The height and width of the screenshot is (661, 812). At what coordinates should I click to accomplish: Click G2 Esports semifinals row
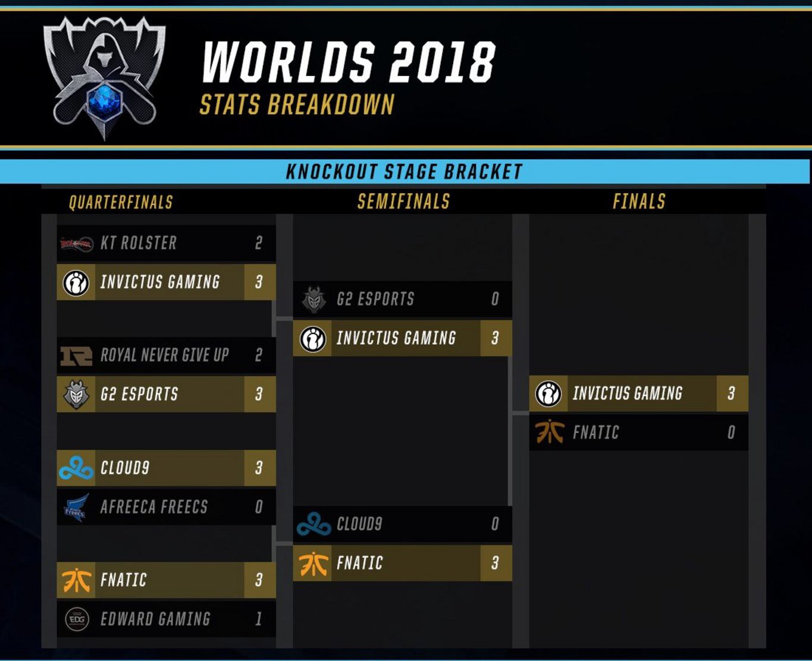[403, 299]
